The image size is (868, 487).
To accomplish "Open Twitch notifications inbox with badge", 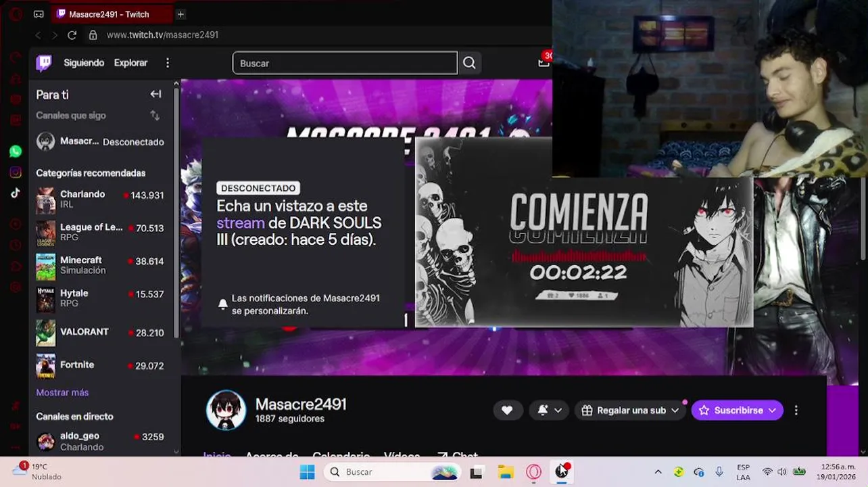I will click(544, 61).
